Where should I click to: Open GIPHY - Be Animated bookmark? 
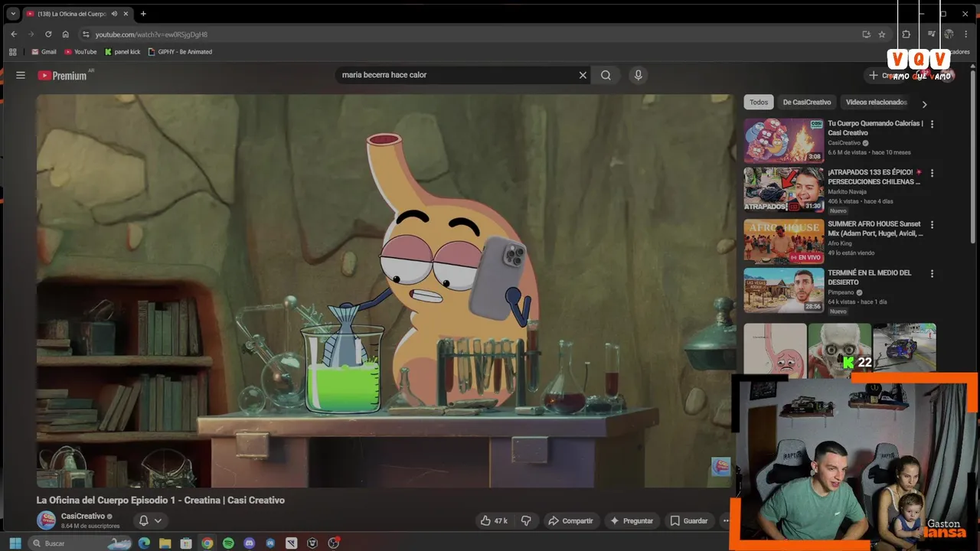[180, 52]
